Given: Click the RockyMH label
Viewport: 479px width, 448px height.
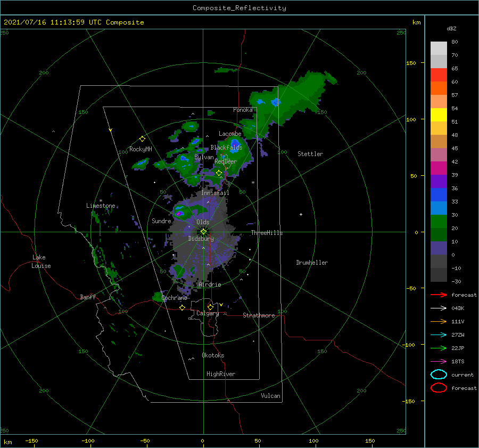Looking at the screenshot, I should (141, 149).
